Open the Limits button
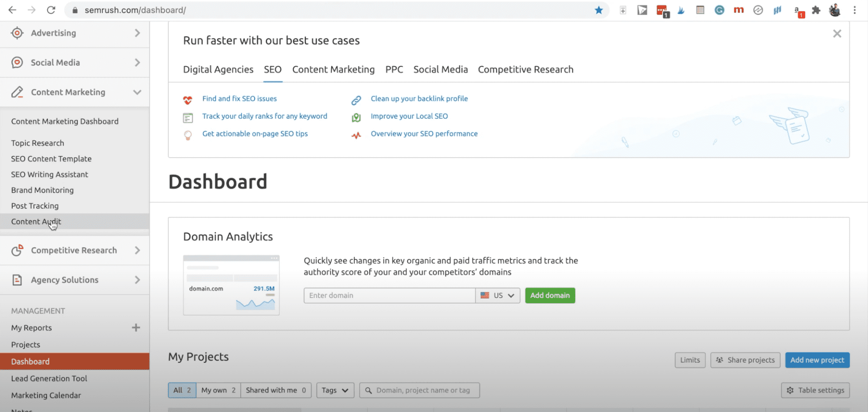This screenshot has height=412, width=868. 690,360
